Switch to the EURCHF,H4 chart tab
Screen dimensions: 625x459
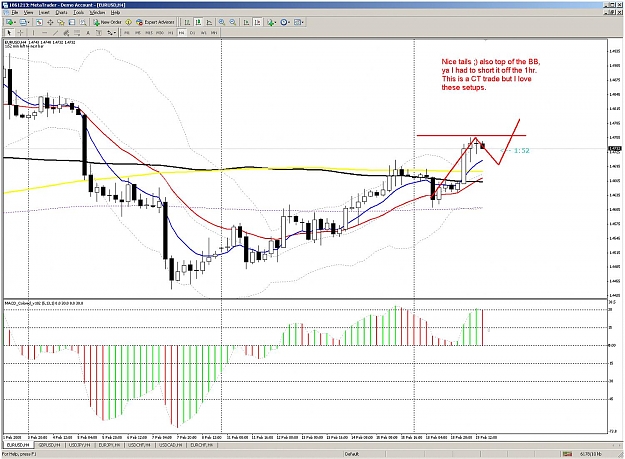(x=202, y=445)
